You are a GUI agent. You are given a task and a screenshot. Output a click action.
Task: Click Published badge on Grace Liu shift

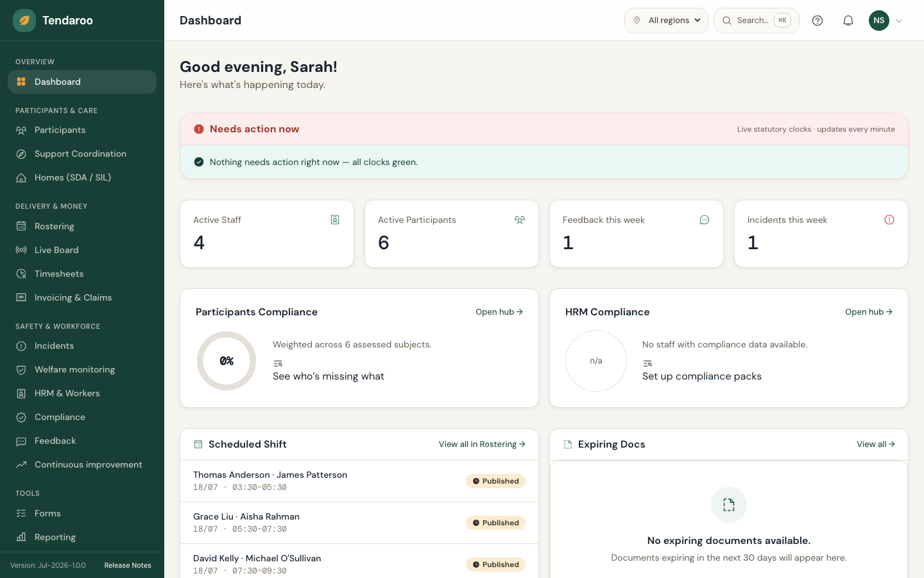[495, 523]
